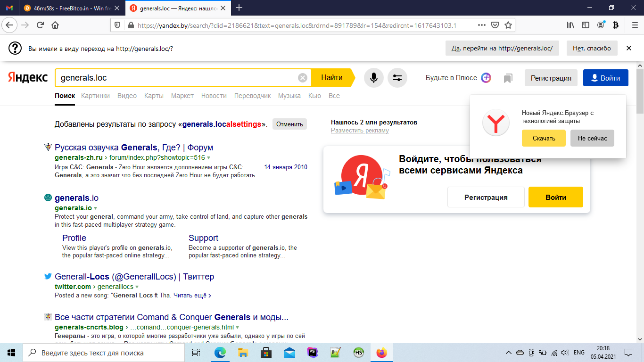Open Yandex bookmarks collection icon
Screen dimensions: 644x362
tap(508, 78)
